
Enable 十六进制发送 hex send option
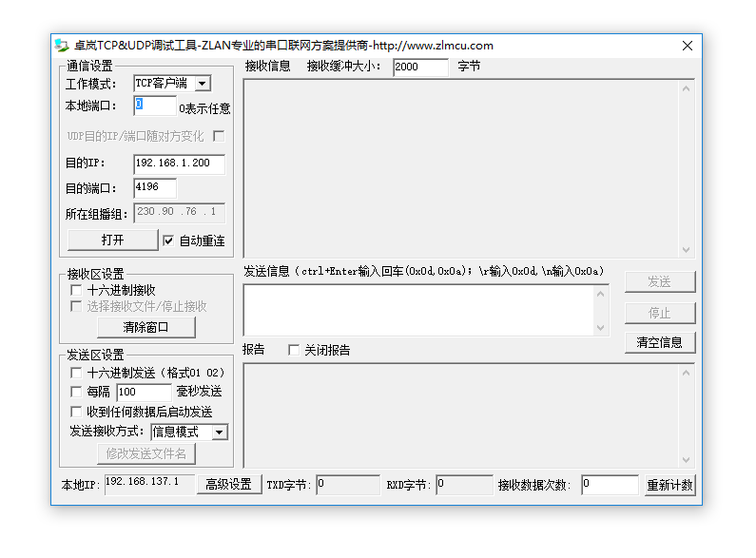tap(76, 373)
